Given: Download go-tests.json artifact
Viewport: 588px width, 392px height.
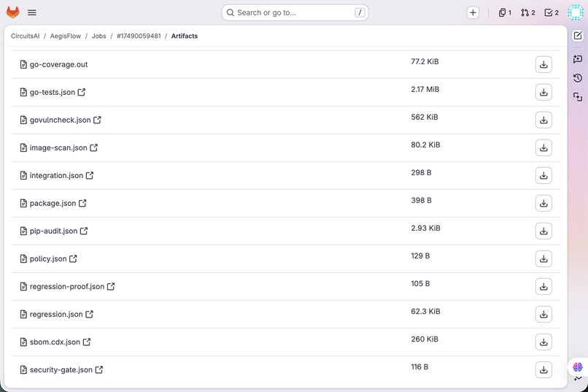Looking at the screenshot, I should pos(543,92).
